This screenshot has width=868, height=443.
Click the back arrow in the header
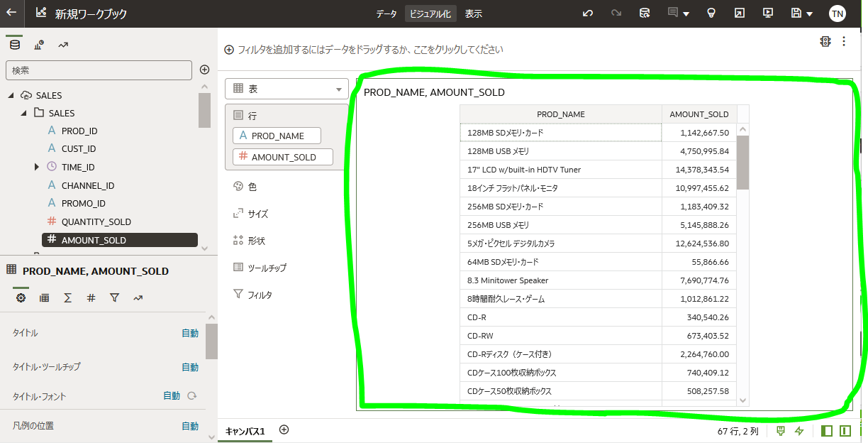point(11,13)
